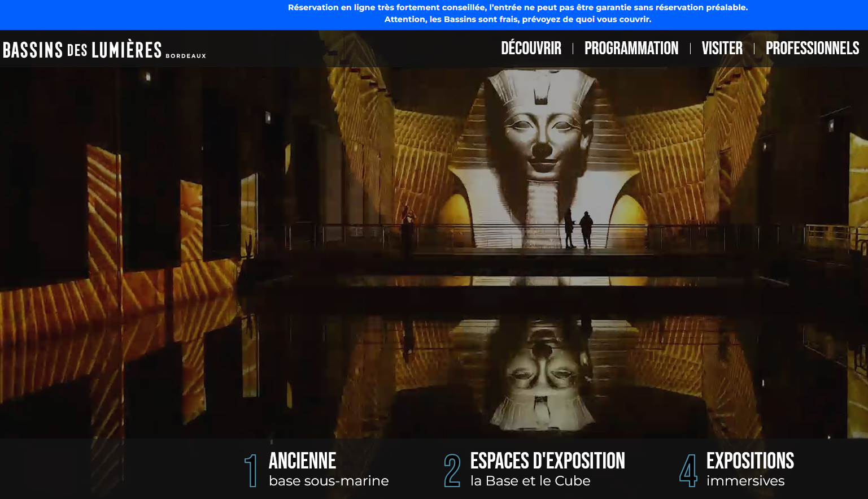Image resolution: width=868 pixels, height=499 pixels.
Task: Select the number 2 outline figure
Action: coord(452,470)
